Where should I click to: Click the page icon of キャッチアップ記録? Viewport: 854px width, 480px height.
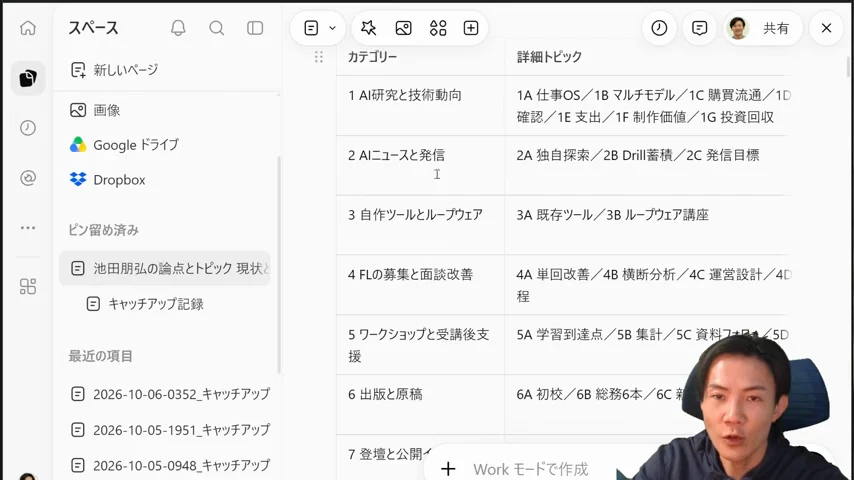(93, 304)
